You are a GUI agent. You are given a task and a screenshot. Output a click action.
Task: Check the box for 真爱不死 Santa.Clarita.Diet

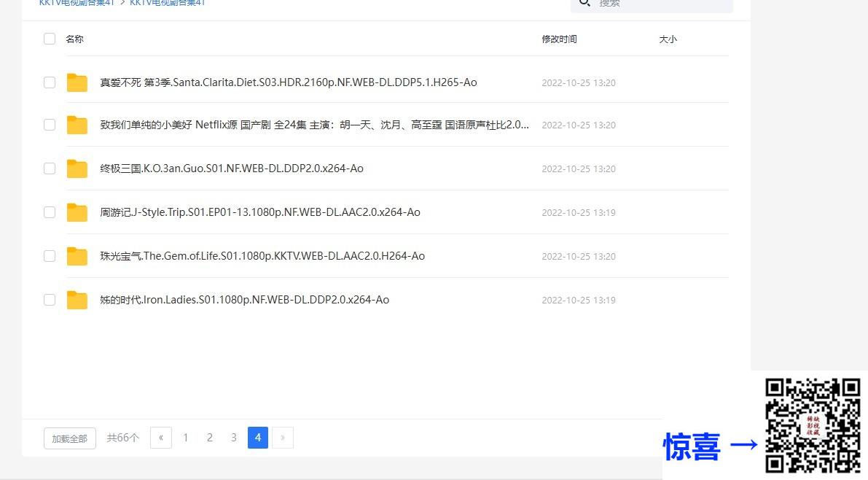click(x=50, y=82)
